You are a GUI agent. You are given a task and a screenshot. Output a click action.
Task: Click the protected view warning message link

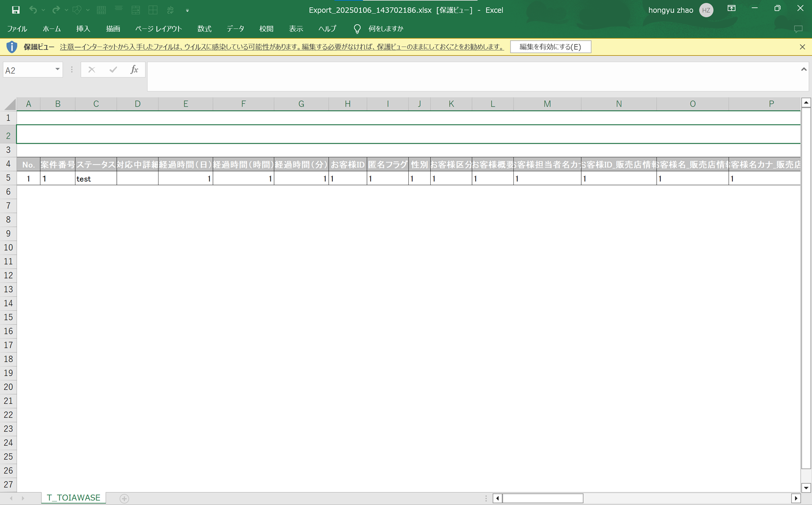(282, 47)
